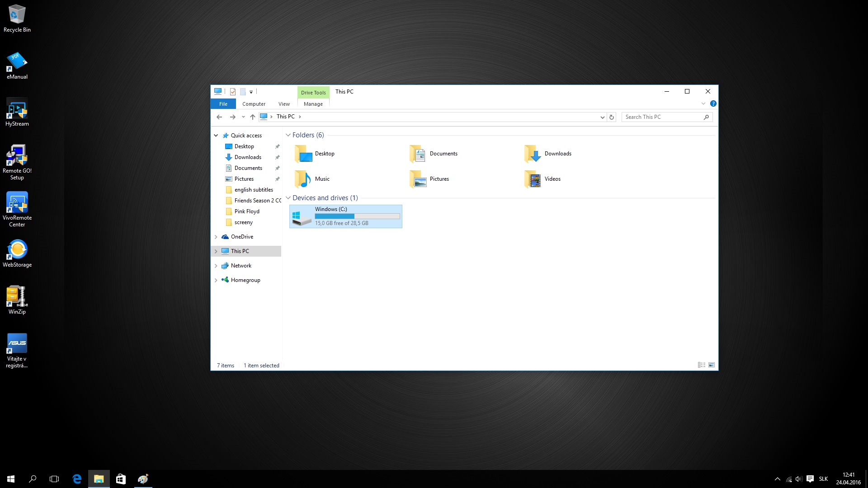Screen dimensions: 868x488
Task: Expand the OneDrive tree node
Action: [x=216, y=237]
